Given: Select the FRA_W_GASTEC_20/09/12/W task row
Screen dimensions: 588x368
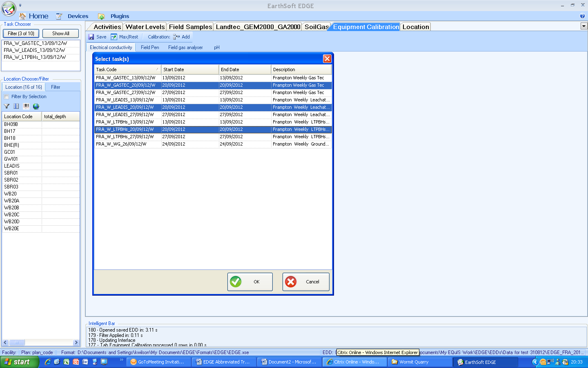Looking at the screenshot, I should (x=213, y=85).
